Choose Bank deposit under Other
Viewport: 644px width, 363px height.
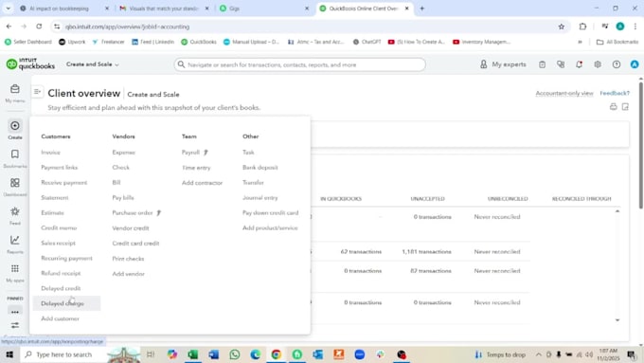[x=260, y=168]
